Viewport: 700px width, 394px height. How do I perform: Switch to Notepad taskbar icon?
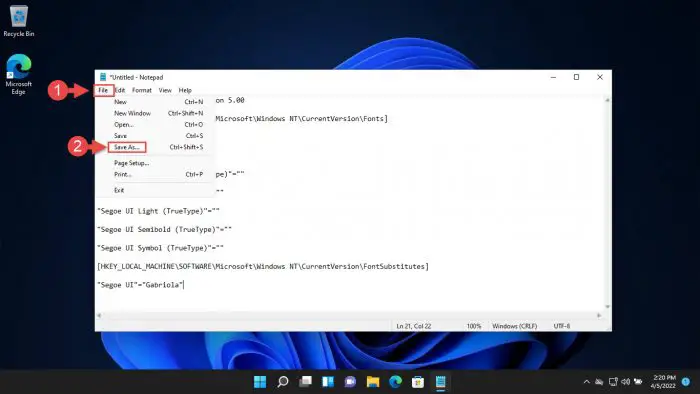pyautogui.click(x=441, y=382)
